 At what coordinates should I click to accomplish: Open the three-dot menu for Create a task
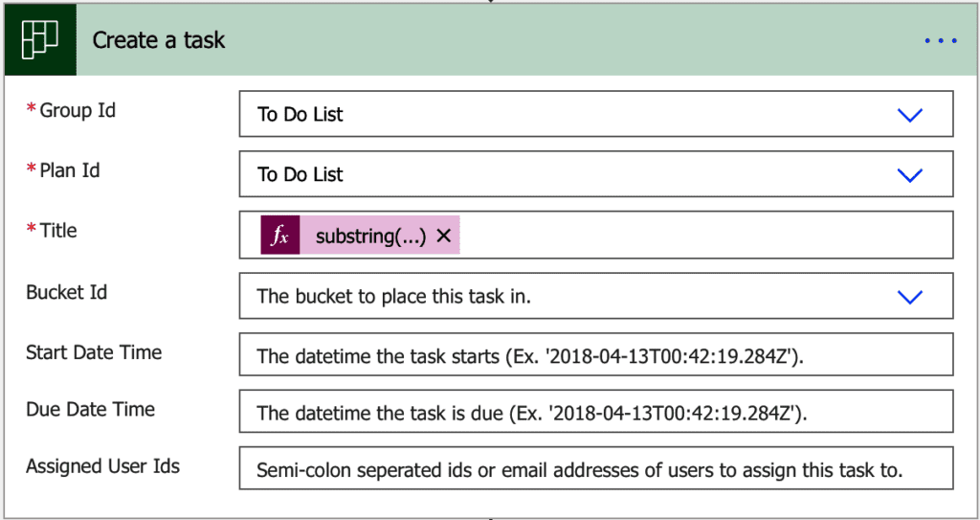940,41
